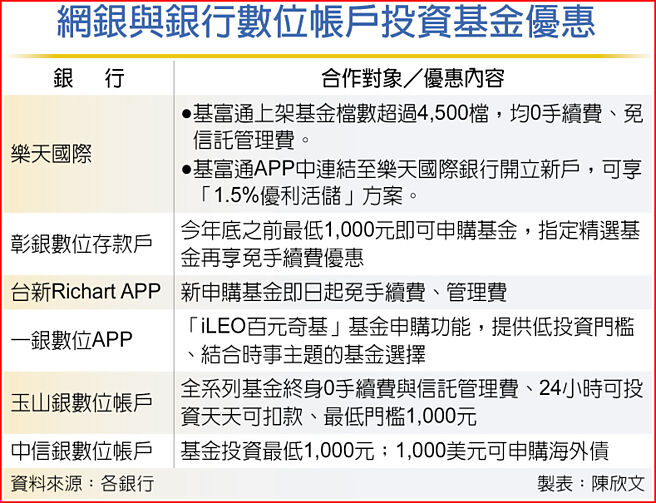Click the row label 一銀數位APP
656x503 pixels.
(72, 339)
